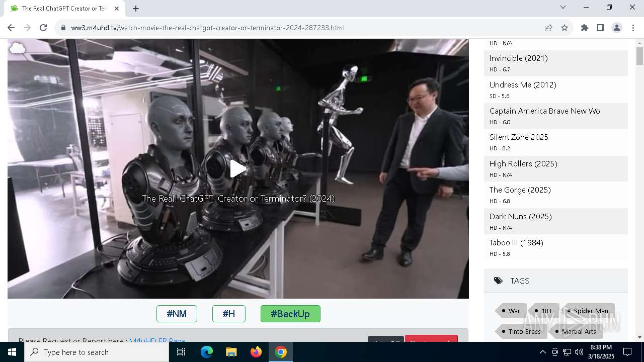Close the Real ChatGPT Creator tab
This screenshot has height=362, width=644.
[x=117, y=8]
